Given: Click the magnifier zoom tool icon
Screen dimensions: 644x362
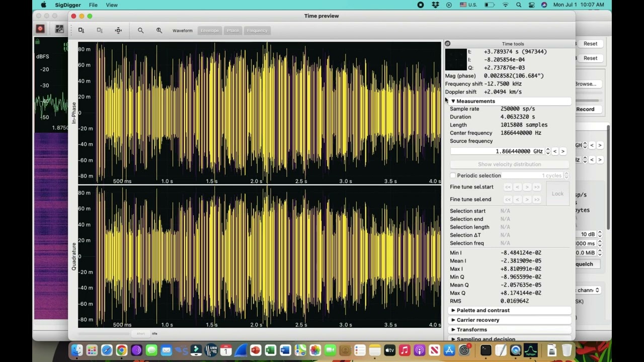Looking at the screenshot, I should (141, 31).
